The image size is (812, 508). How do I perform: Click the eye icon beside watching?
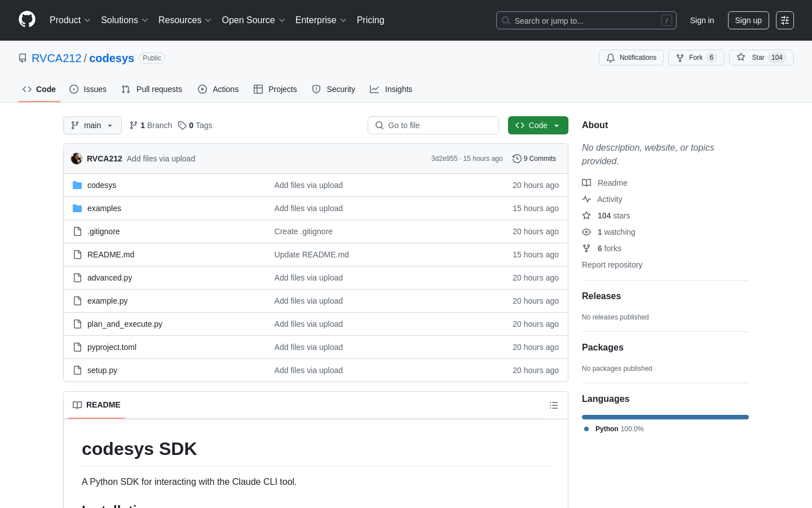pyautogui.click(x=586, y=232)
